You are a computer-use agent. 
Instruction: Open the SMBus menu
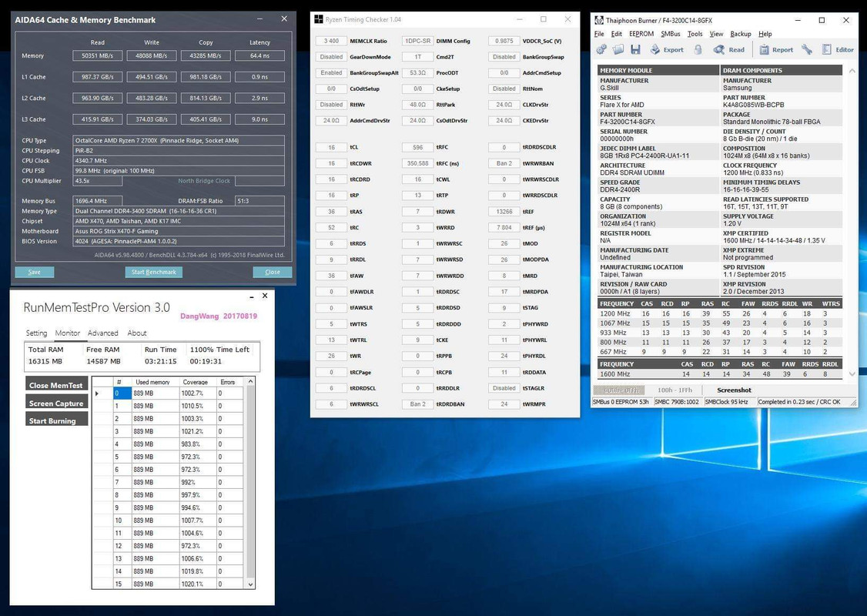(x=670, y=34)
